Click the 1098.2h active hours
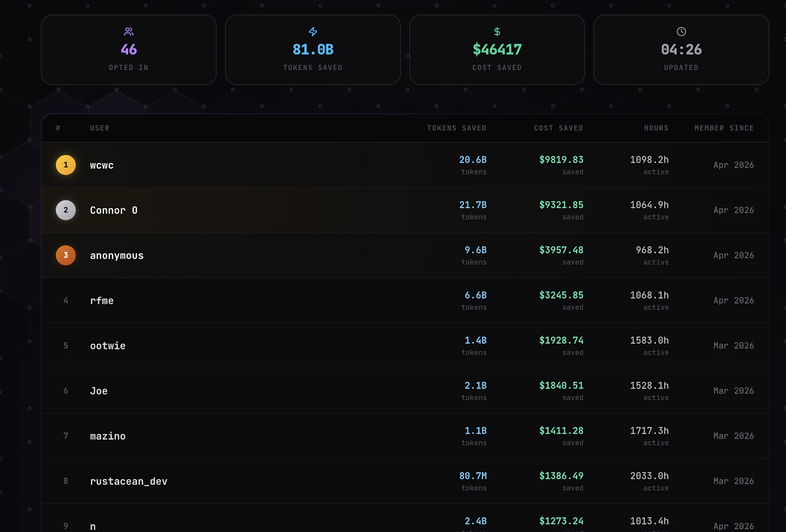The width and height of the screenshot is (786, 532). point(649,160)
